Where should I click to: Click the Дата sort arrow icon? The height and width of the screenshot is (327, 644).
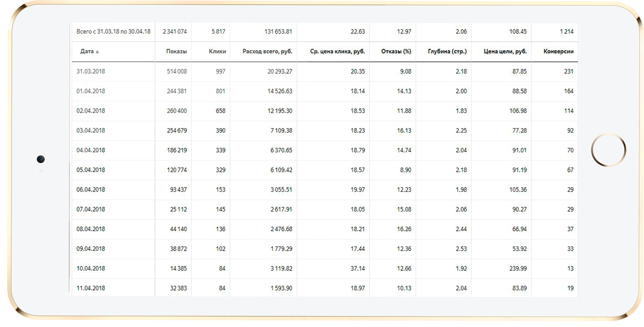[x=97, y=52]
